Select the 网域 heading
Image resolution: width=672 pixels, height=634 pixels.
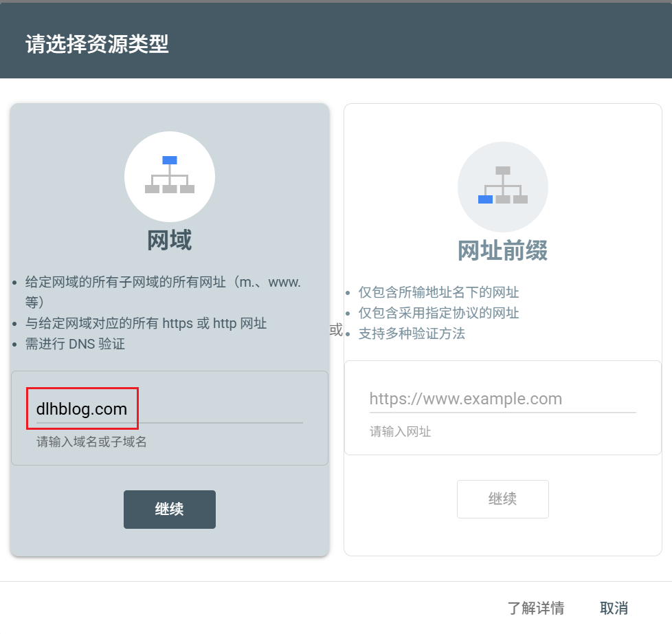(x=170, y=240)
